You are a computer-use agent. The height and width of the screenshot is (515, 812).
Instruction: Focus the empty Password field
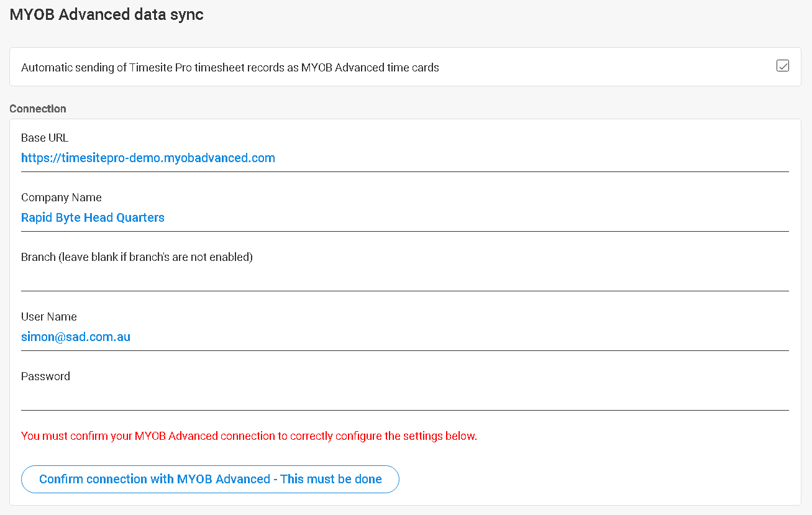pos(405,397)
